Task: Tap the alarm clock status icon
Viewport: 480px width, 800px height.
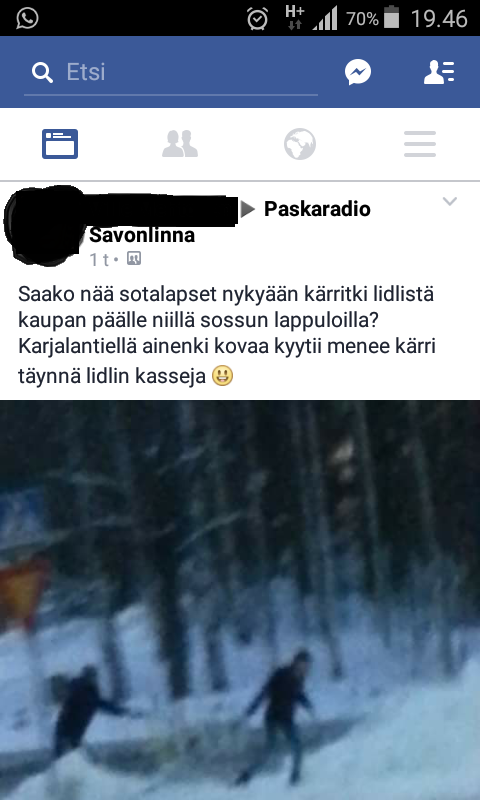Action: 258,19
